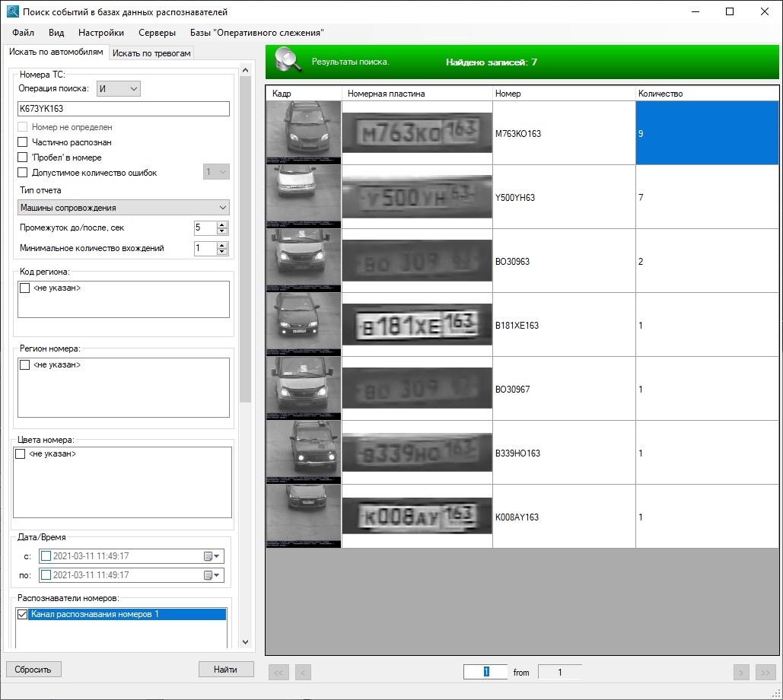Uncheck 'Канал распознавания номеров 1'

(23, 614)
